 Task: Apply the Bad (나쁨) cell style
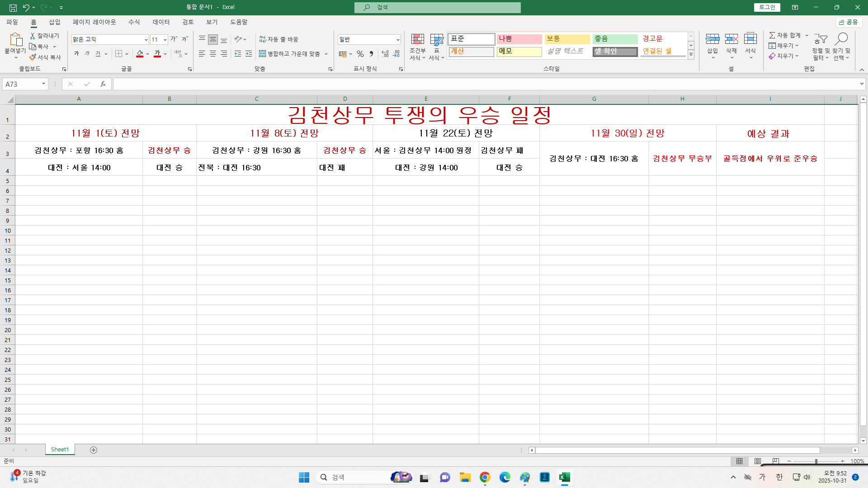click(x=519, y=39)
